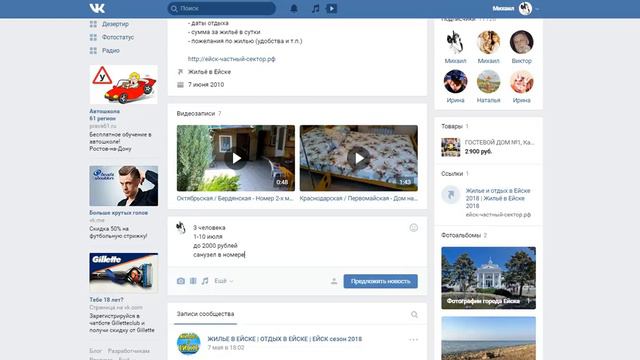Open the music note in header
The image size is (640, 360).
pyautogui.click(x=315, y=8)
